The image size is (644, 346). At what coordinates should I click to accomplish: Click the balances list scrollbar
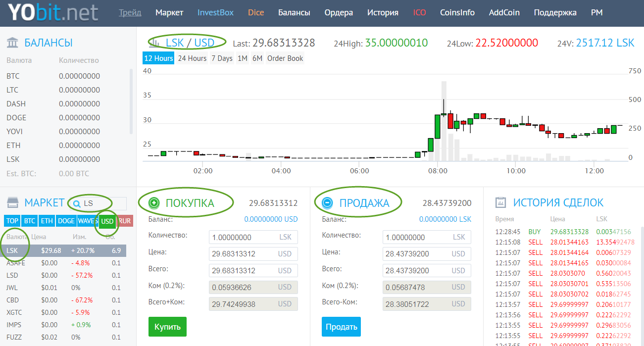pyautogui.click(x=131, y=101)
